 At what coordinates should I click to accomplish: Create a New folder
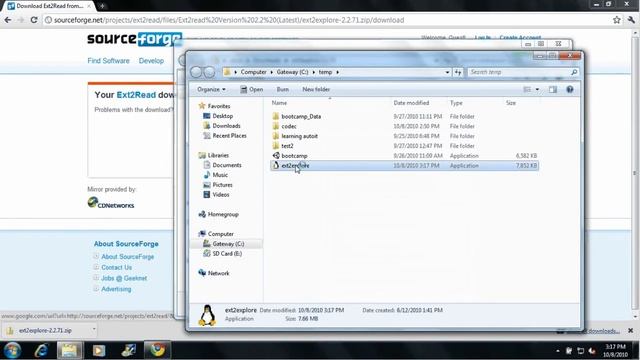click(x=316, y=89)
